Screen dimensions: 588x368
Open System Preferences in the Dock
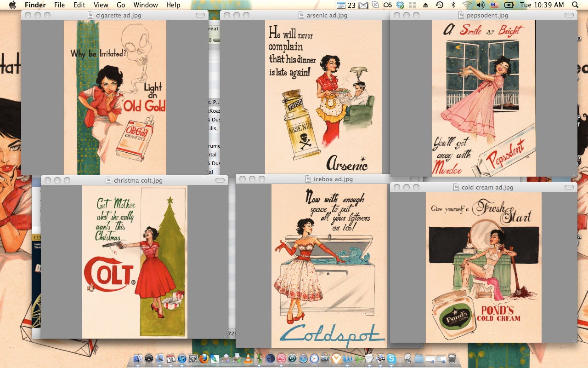coord(193,358)
